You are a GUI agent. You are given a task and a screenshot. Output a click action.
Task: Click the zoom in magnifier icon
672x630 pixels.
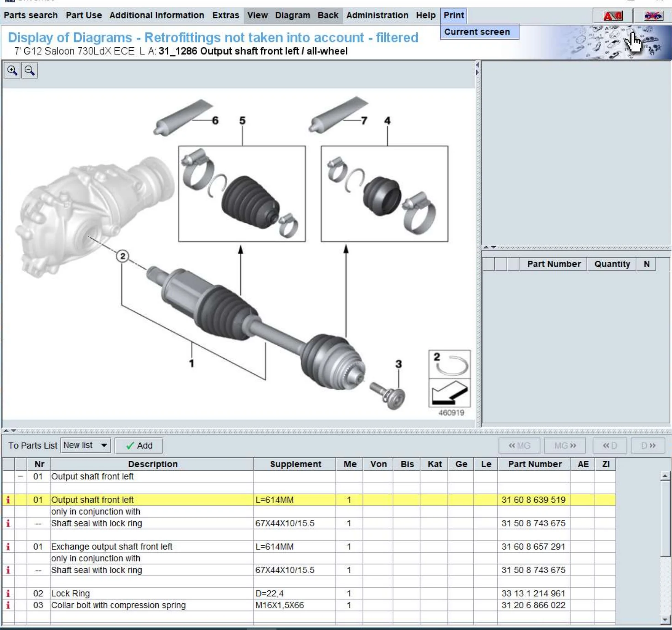tap(12, 71)
